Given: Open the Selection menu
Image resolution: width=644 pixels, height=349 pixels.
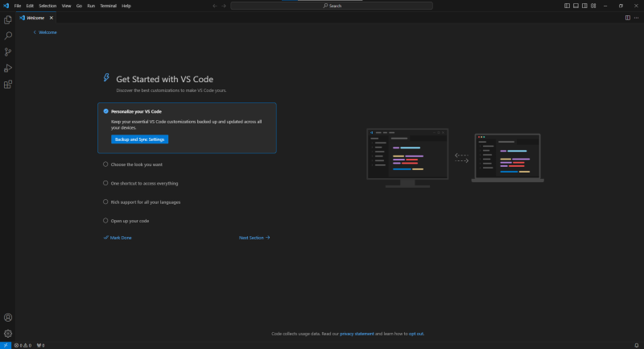Looking at the screenshot, I should click(47, 6).
